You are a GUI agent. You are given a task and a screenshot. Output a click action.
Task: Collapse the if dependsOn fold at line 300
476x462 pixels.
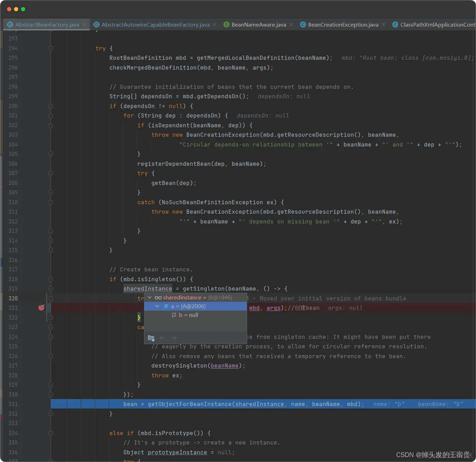[x=51, y=106]
